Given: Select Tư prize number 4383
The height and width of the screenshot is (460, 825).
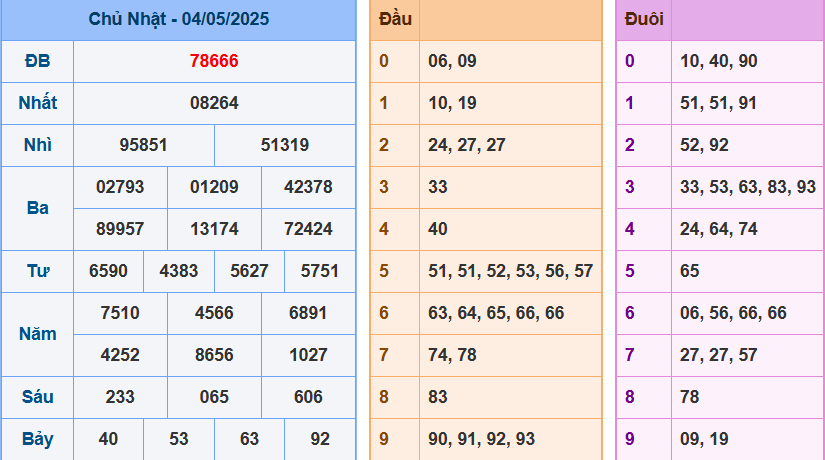Looking at the screenshot, I should pos(179,271).
